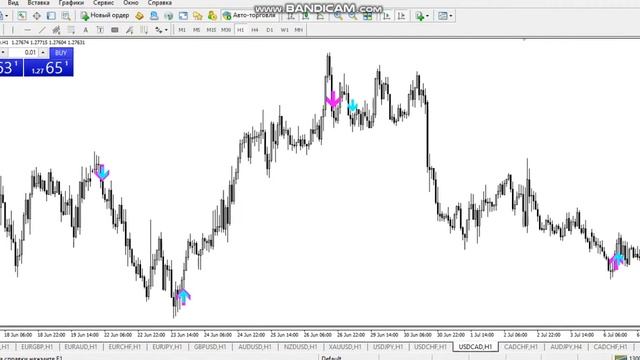Switch to XAUUSD,H1 chart tab
This screenshot has width=640, height=360.
click(345, 347)
